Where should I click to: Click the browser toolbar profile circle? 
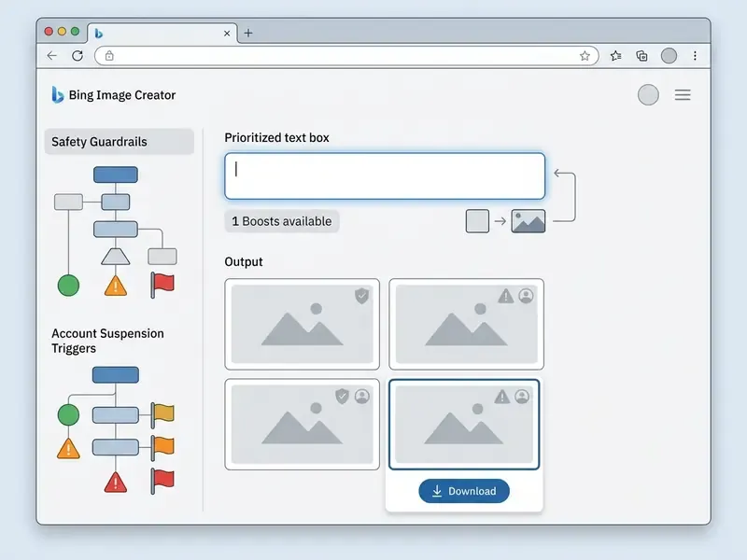pos(669,56)
